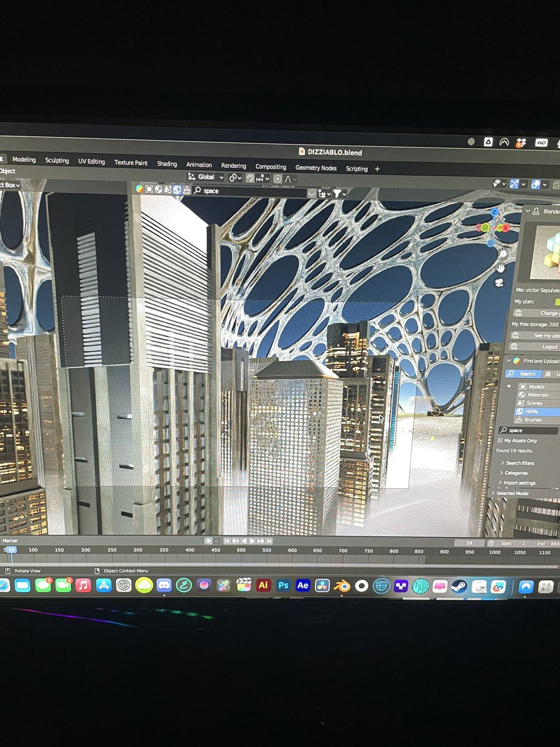The image size is (560, 747).
Task: Select the Brushes asset type
Action: coord(538,420)
